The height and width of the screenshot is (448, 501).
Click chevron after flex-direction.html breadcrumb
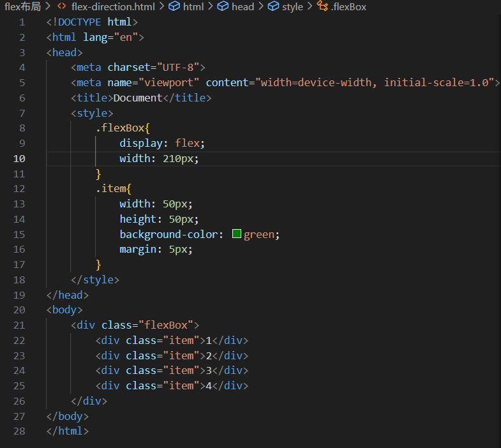point(161,6)
